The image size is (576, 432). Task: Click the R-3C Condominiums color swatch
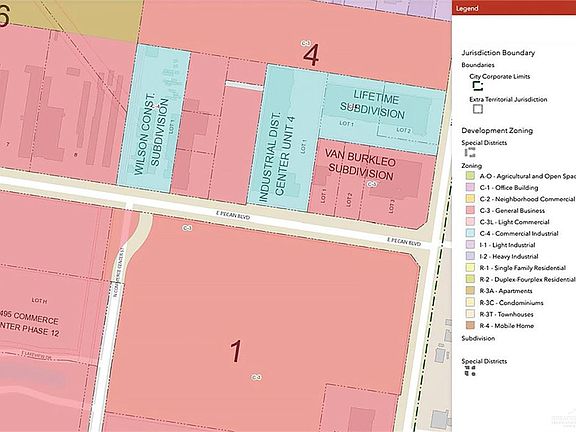[x=470, y=302]
